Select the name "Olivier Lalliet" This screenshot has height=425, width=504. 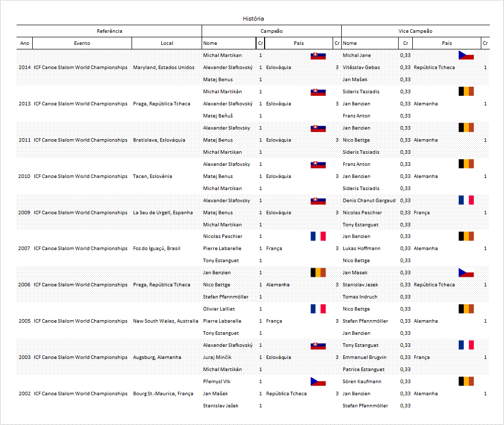coord(219,309)
